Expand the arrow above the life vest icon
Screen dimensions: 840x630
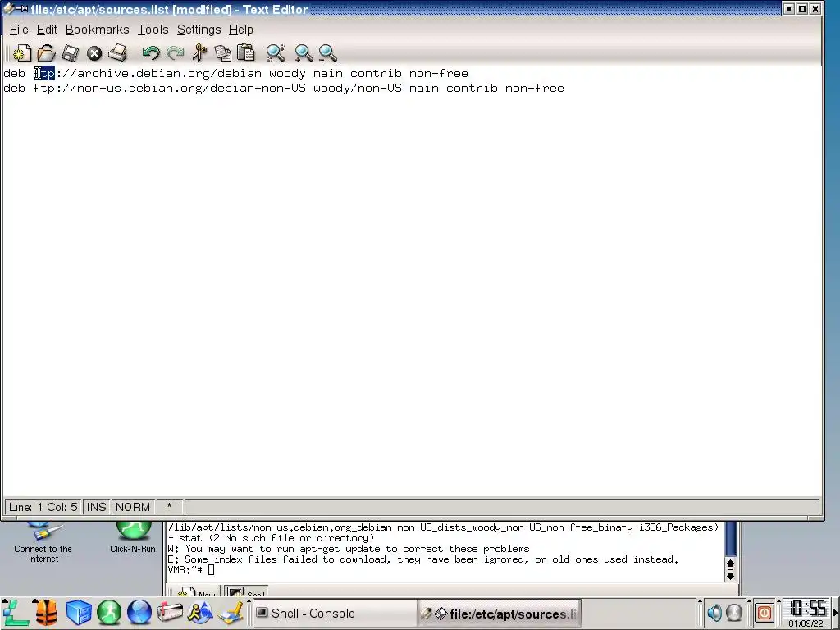point(35,602)
